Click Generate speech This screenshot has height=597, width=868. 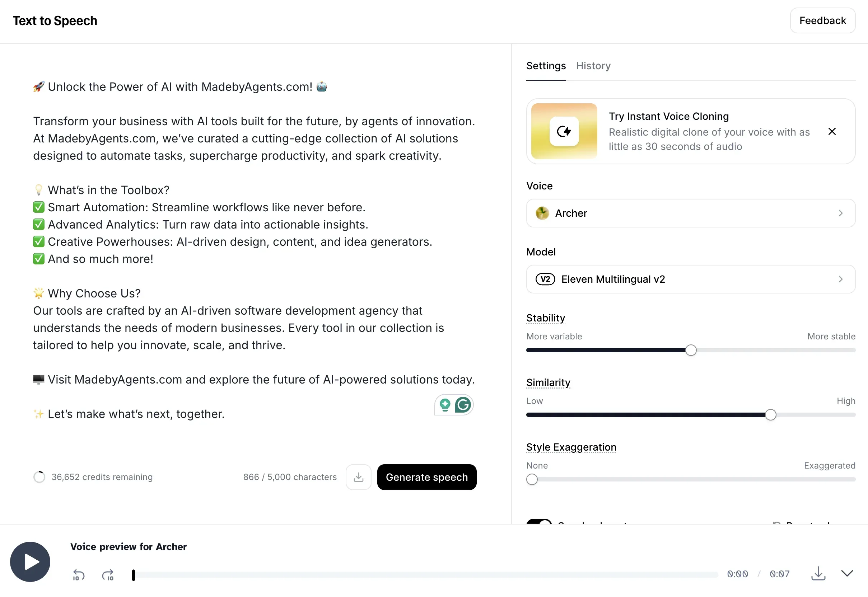coord(427,477)
